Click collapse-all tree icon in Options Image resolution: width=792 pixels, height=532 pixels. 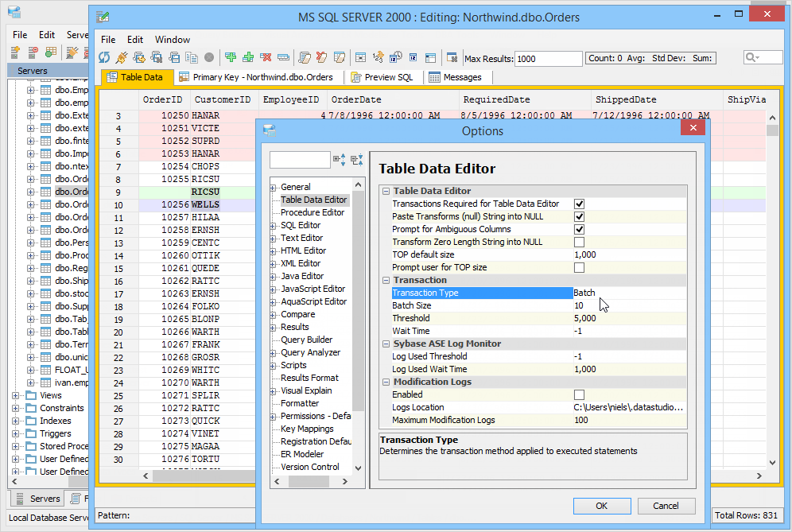pyautogui.click(x=356, y=160)
